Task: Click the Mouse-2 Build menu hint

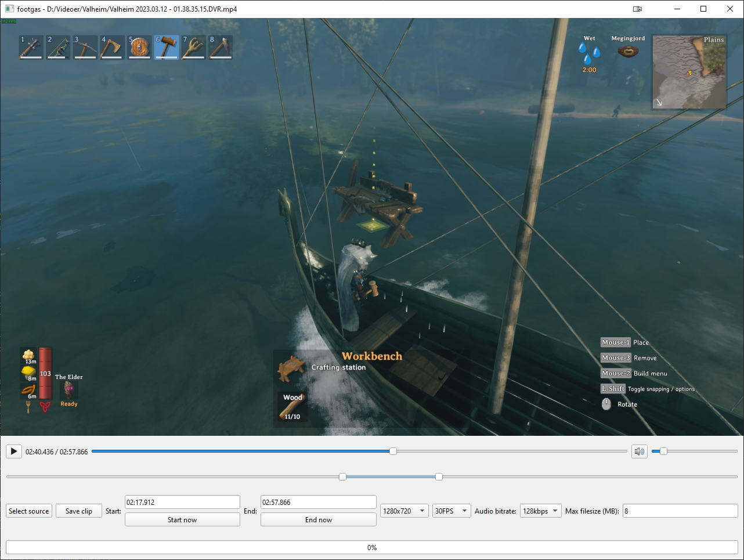Action: coord(634,374)
